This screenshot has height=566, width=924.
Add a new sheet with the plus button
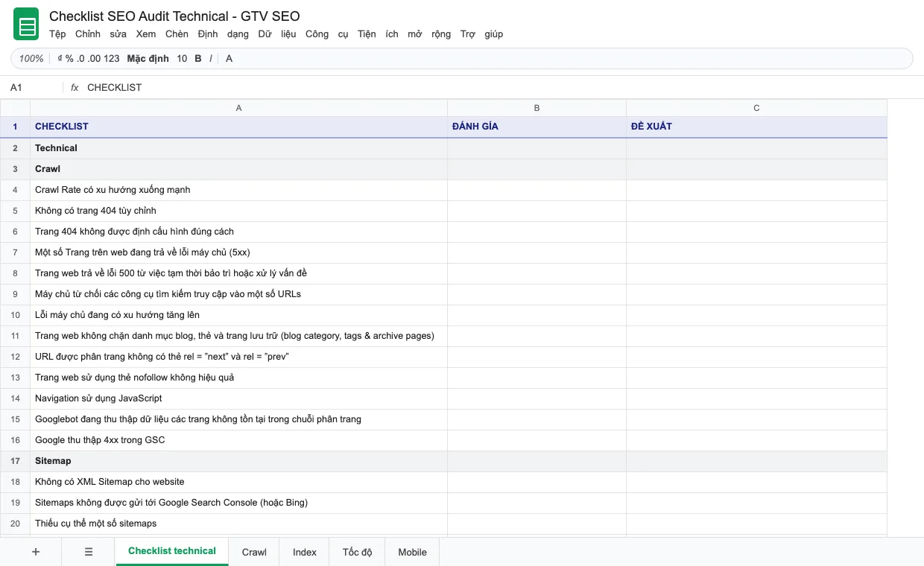pos(36,552)
